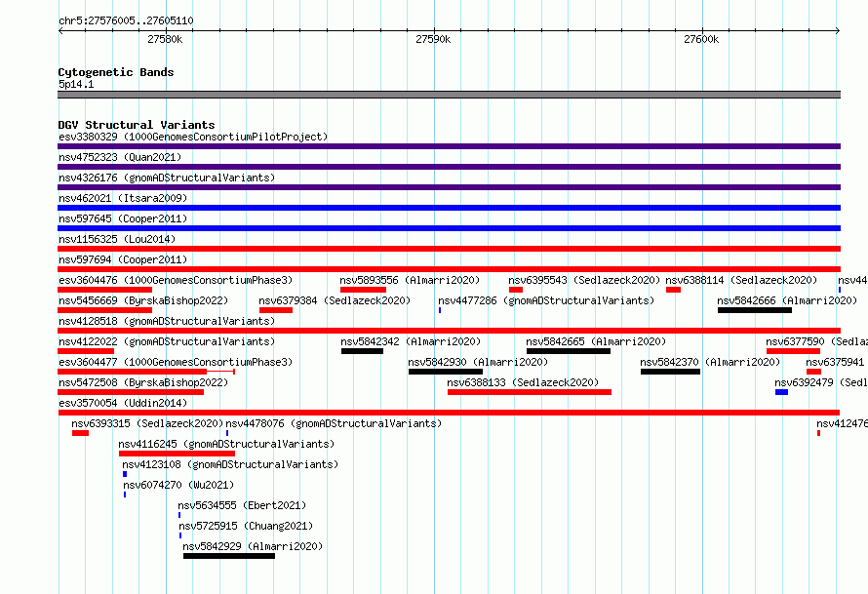Click the Cytogenetic Bands track title
The width and height of the screenshot is (868, 594).
[x=116, y=72]
